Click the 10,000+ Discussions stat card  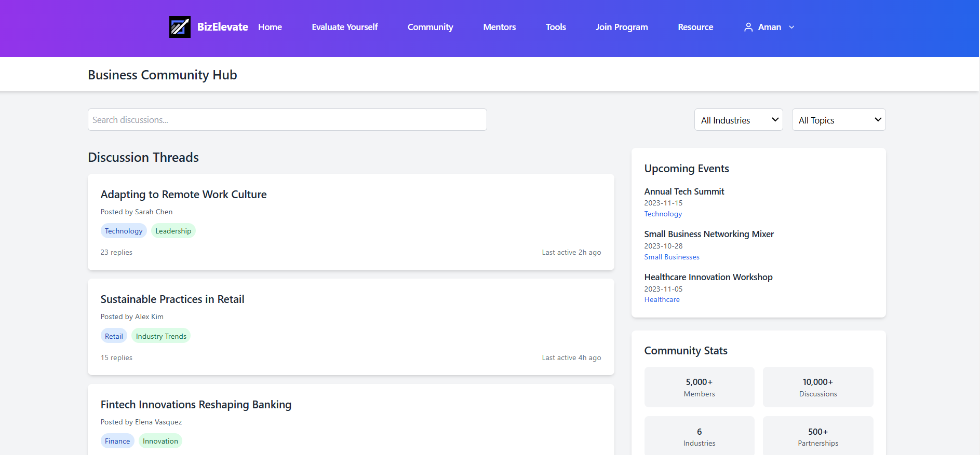pyautogui.click(x=818, y=387)
